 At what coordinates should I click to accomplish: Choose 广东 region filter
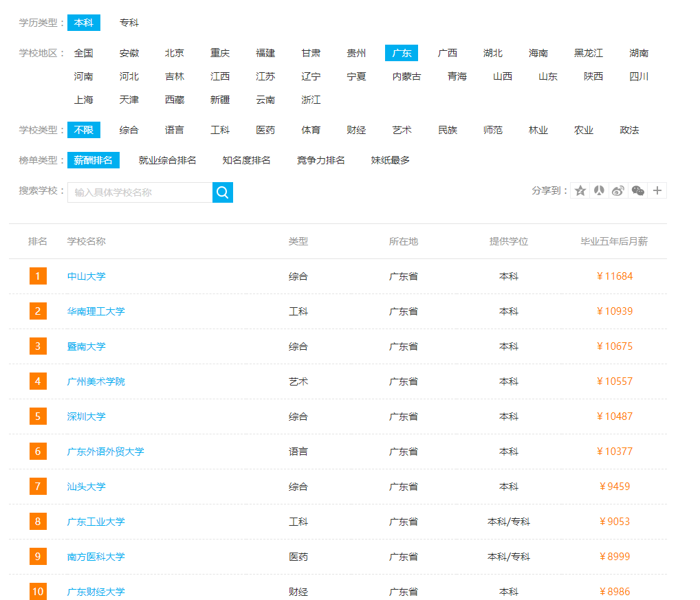coord(402,53)
